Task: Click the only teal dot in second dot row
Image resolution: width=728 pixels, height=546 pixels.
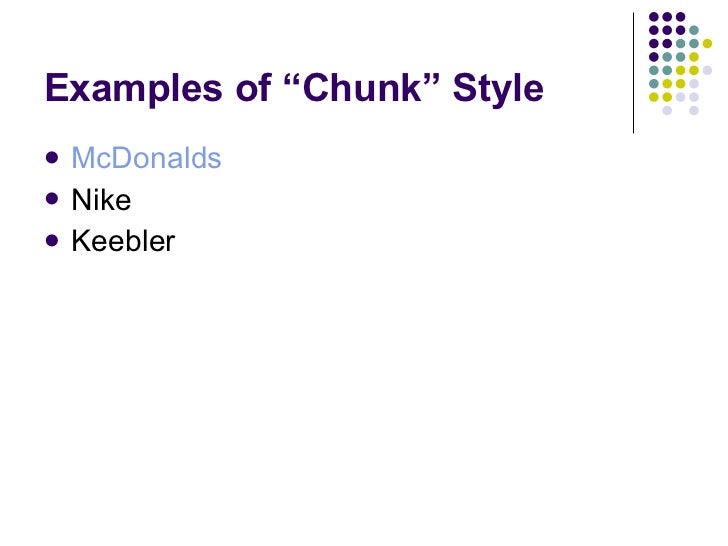Action: (x=694, y=30)
